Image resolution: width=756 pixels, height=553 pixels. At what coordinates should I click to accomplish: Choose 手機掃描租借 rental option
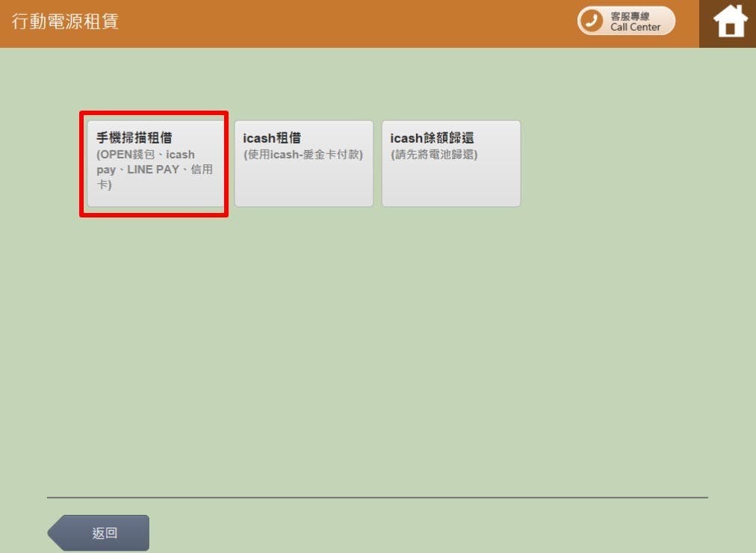[x=155, y=164]
